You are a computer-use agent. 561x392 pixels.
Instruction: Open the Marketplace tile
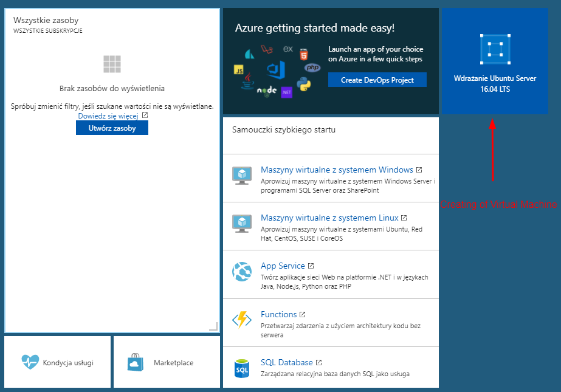pos(167,362)
